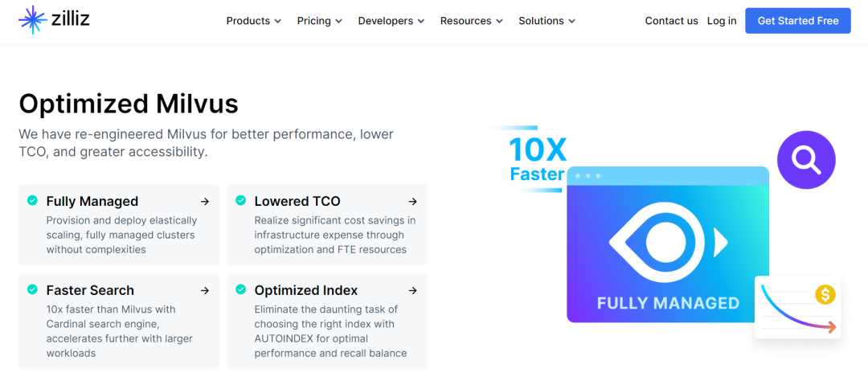The height and width of the screenshot is (381, 868).
Task: Open the Fully Managed card title
Action: point(92,202)
